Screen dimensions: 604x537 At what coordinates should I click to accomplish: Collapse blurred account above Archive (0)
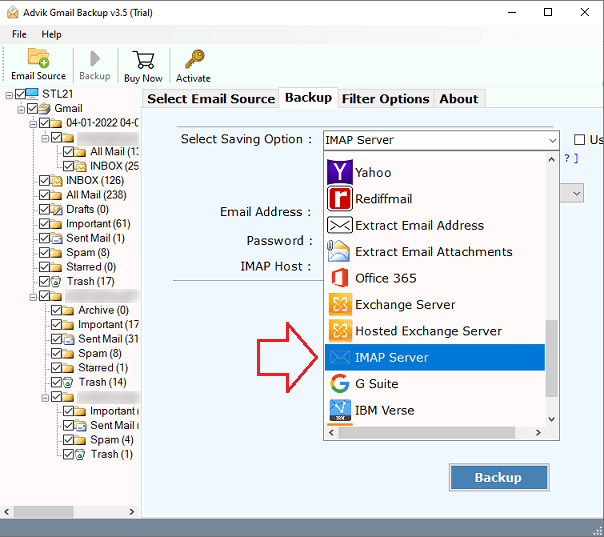click(x=33, y=297)
